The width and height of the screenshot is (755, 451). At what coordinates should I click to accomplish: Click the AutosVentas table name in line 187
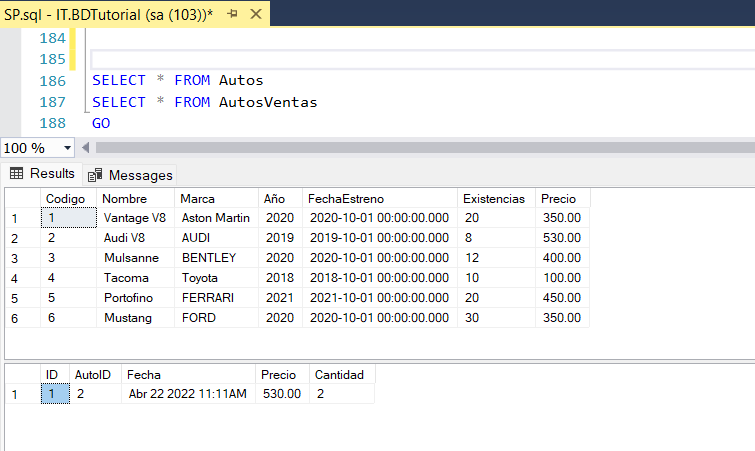point(268,102)
